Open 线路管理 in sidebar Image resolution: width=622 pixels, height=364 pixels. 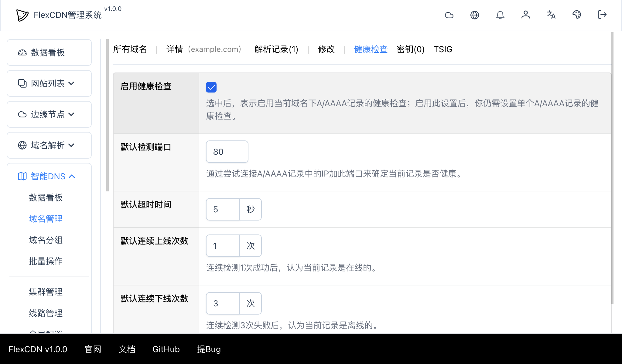(x=46, y=313)
